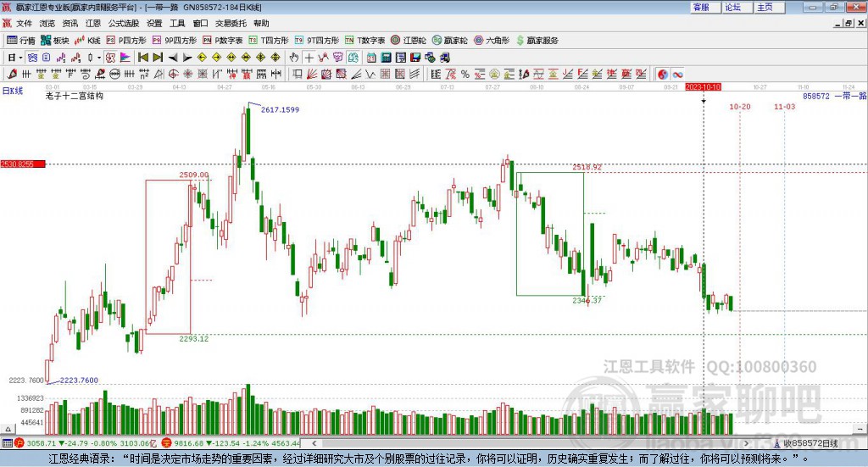Viewport: 868px width, 467px height.
Task: Open the P四方形 tool
Action: [x=126, y=41]
